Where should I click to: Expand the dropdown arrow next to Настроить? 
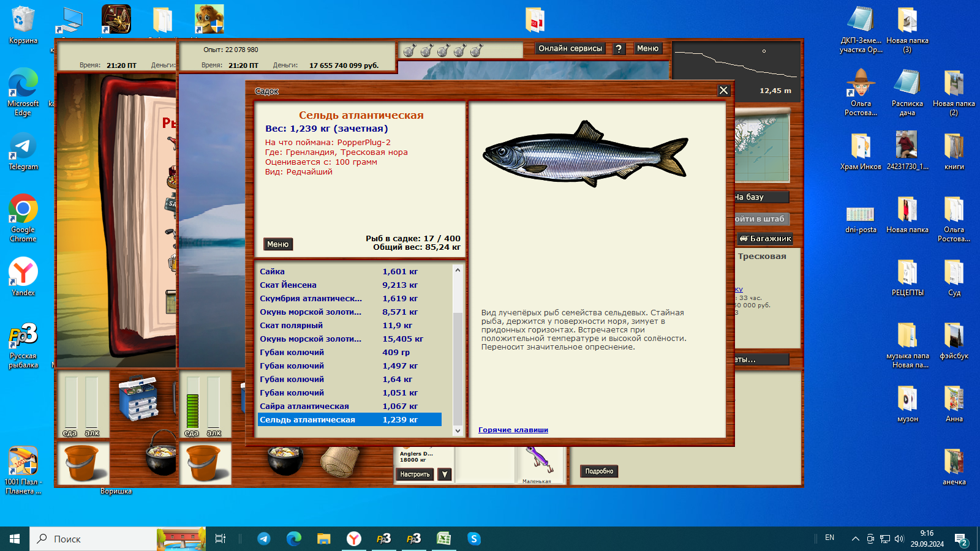pyautogui.click(x=445, y=474)
